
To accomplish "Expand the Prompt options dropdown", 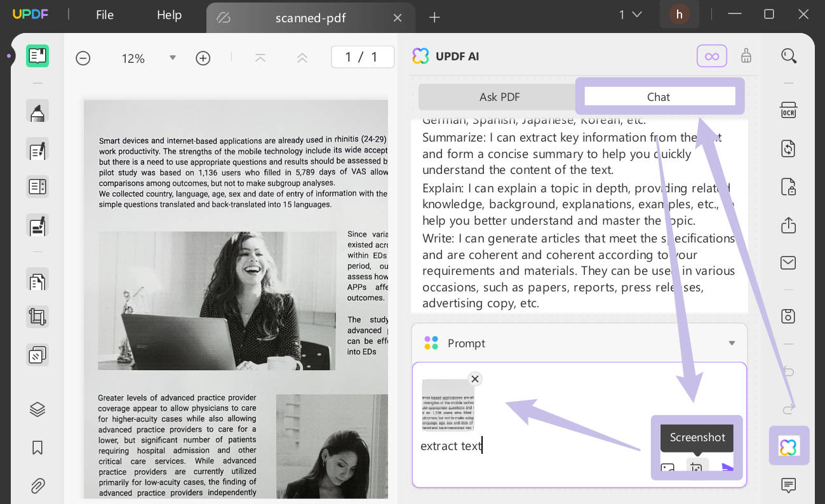I will point(732,343).
